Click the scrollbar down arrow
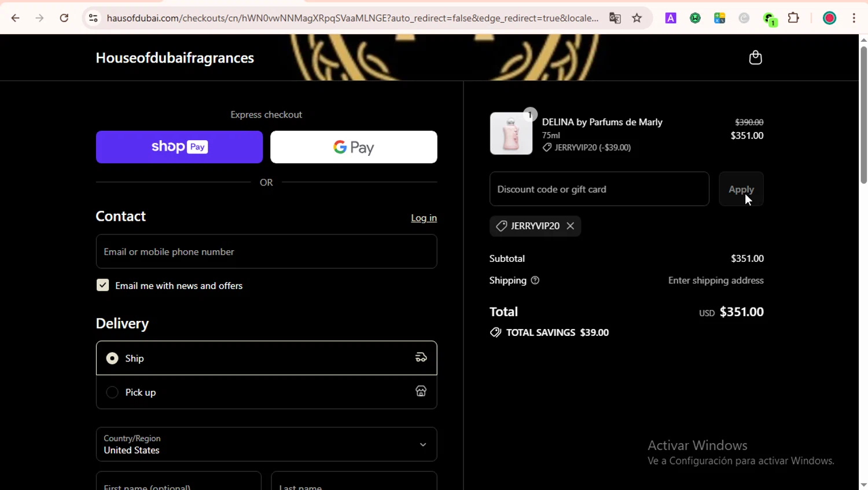Screen dimensions: 868x490 point(863,485)
